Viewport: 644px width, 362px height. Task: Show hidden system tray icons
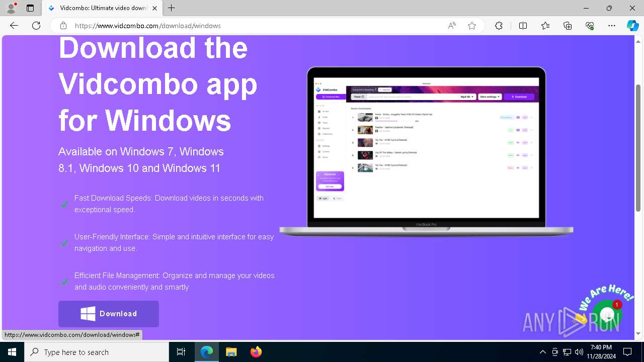542,352
